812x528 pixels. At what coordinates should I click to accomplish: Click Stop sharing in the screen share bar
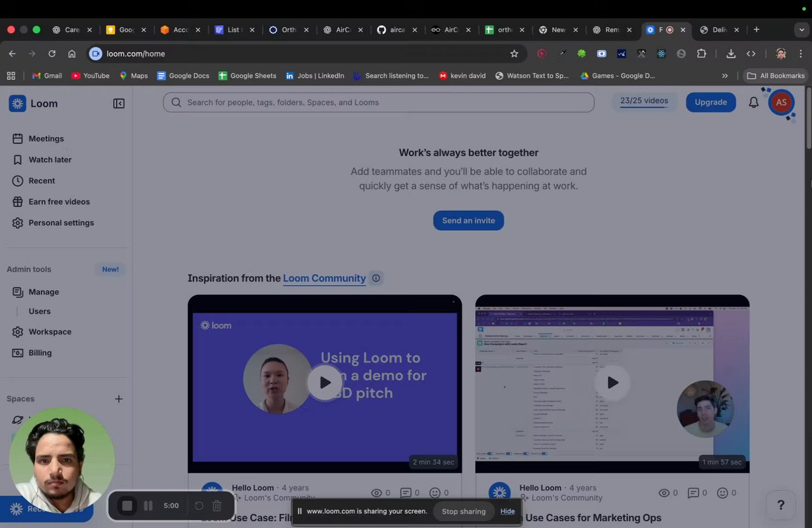pos(464,511)
